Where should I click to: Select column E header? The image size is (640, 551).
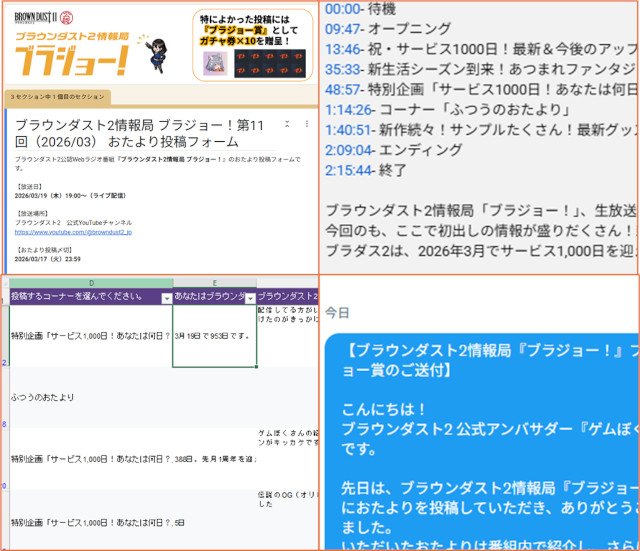[214, 284]
